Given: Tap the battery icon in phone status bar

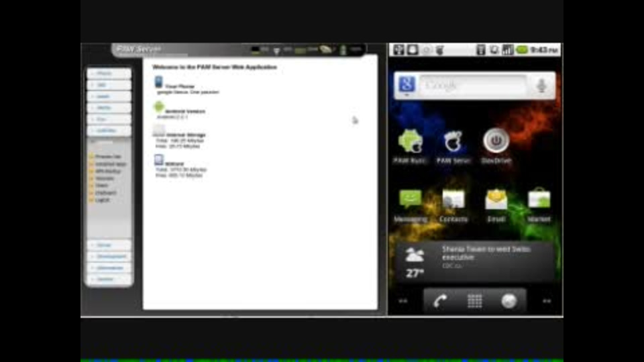Looking at the screenshot, I should (522, 50).
